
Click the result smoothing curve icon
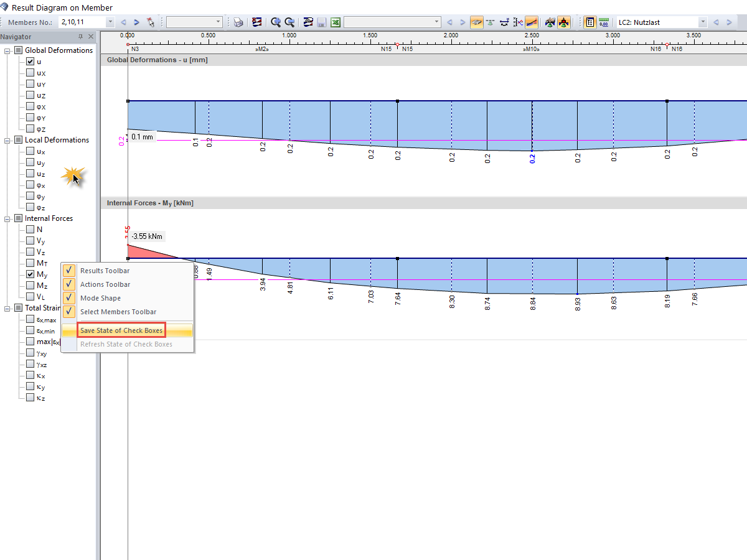coord(531,22)
